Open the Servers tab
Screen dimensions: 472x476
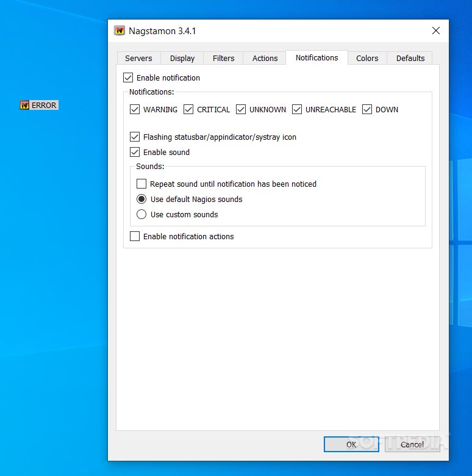138,59
